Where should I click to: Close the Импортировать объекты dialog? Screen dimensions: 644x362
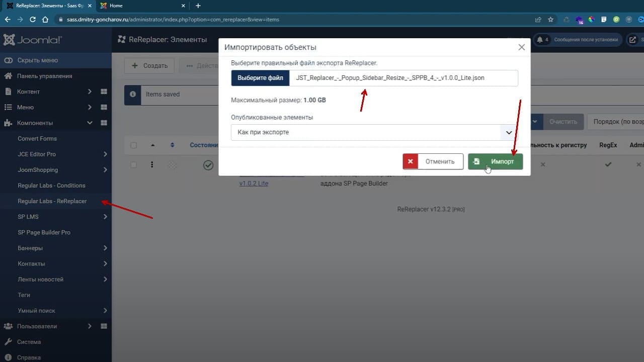pyautogui.click(x=521, y=47)
